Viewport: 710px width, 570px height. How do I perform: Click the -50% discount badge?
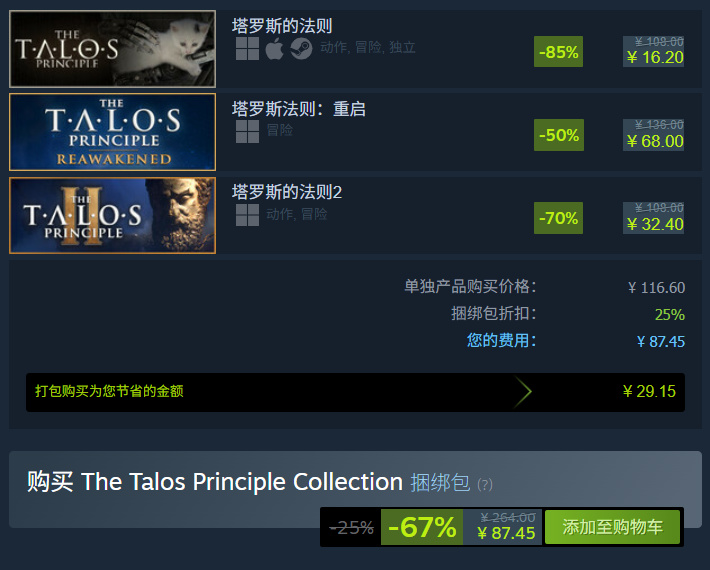tap(558, 135)
